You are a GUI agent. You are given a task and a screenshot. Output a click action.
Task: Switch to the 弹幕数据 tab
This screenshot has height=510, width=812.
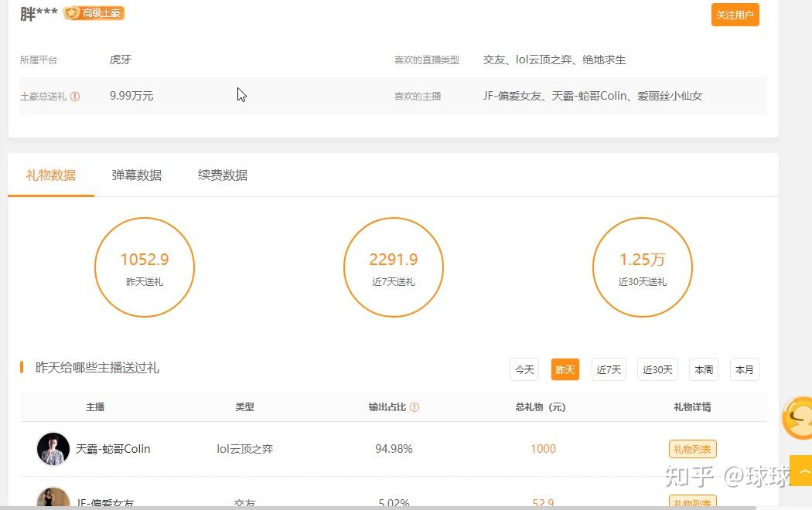click(x=136, y=175)
